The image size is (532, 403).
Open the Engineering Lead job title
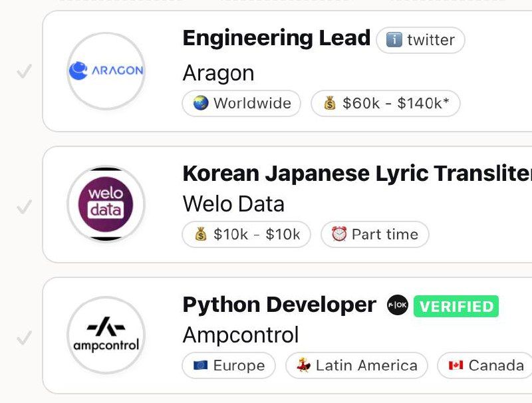pos(276,38)
